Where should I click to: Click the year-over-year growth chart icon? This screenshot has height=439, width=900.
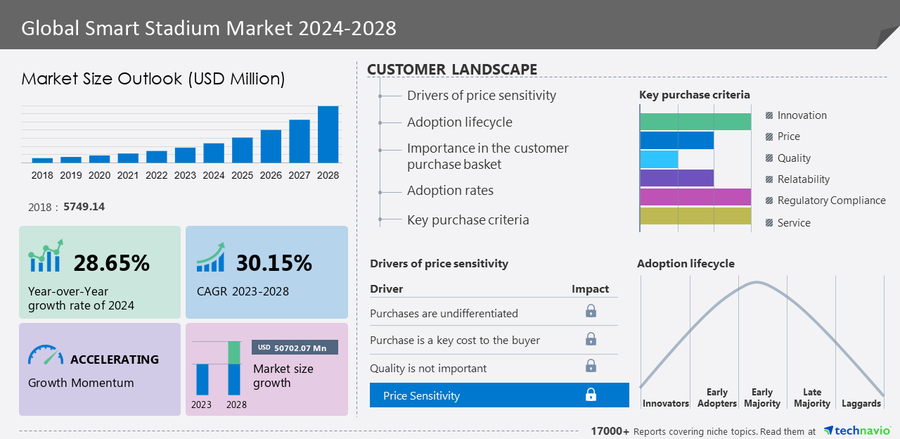[47, 256]
